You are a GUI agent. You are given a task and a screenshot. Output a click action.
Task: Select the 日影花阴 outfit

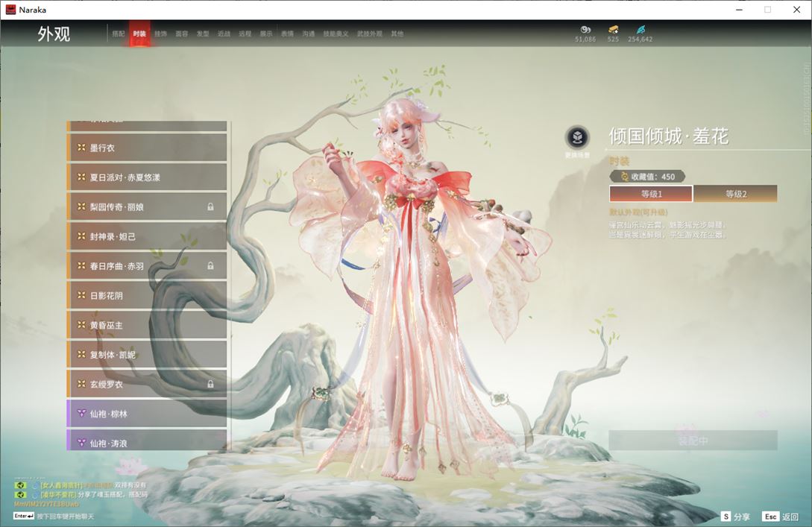[x=147, y=295]
